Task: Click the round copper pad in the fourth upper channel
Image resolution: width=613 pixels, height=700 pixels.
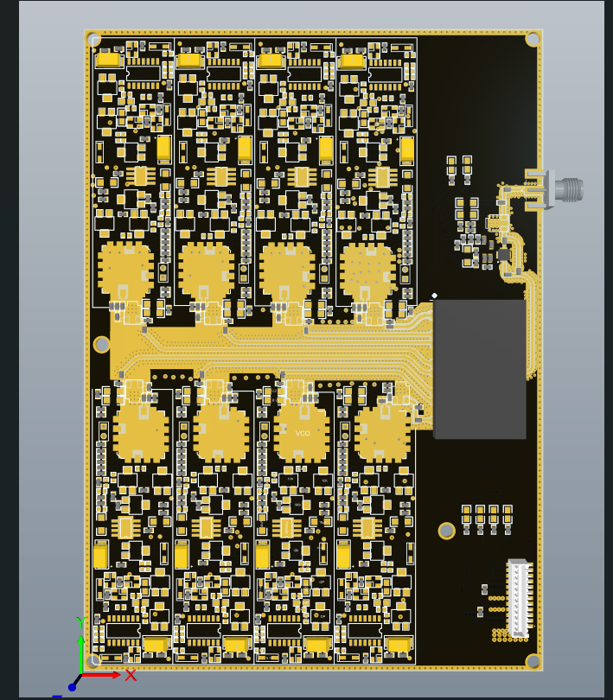Action: tap(368, 270)
